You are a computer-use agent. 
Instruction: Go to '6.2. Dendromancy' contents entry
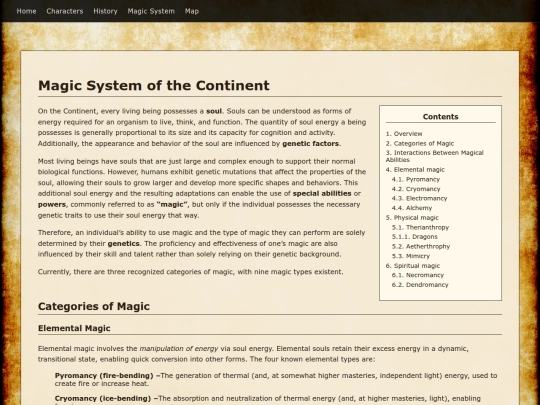pyautogui.click(x=420, y=285)
